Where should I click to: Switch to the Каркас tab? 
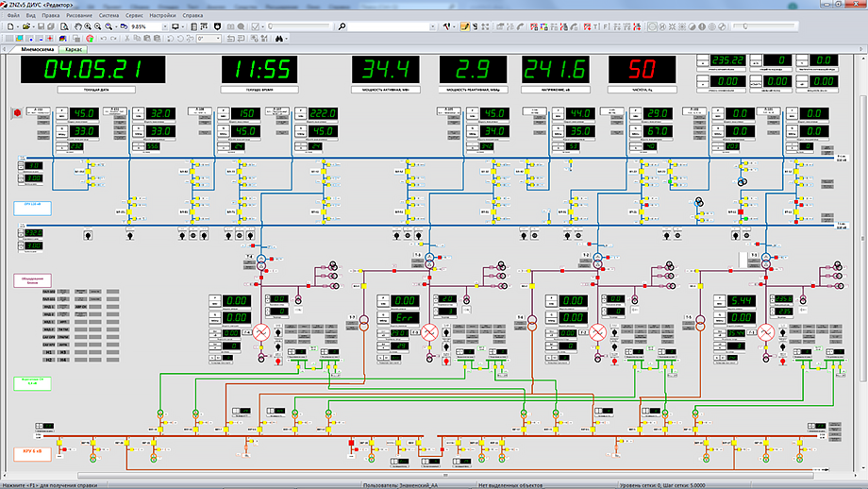click(x=73, y=49)
